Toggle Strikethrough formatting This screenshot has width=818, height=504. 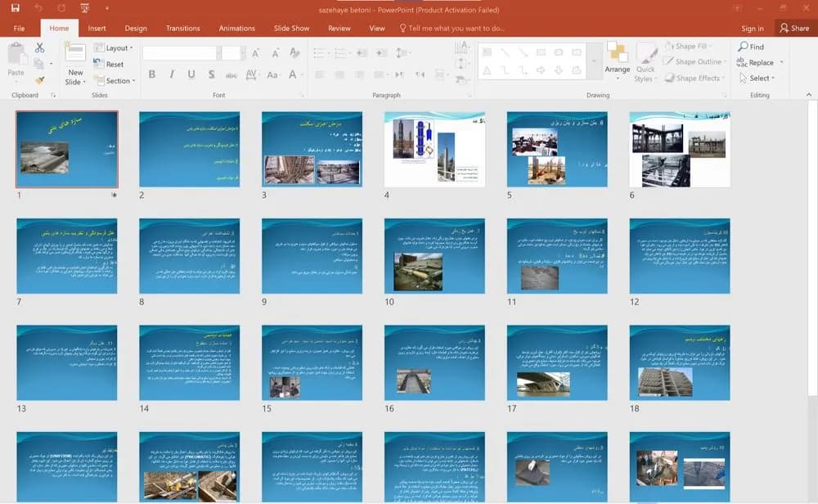point(231,75)
